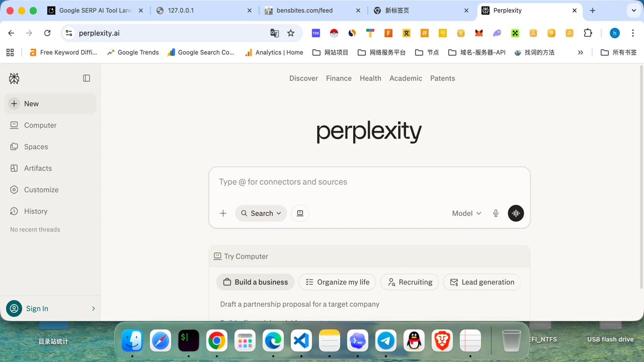644x362 pixels.
Task: Click the Sign In button
Action: [x=50, y=309]
